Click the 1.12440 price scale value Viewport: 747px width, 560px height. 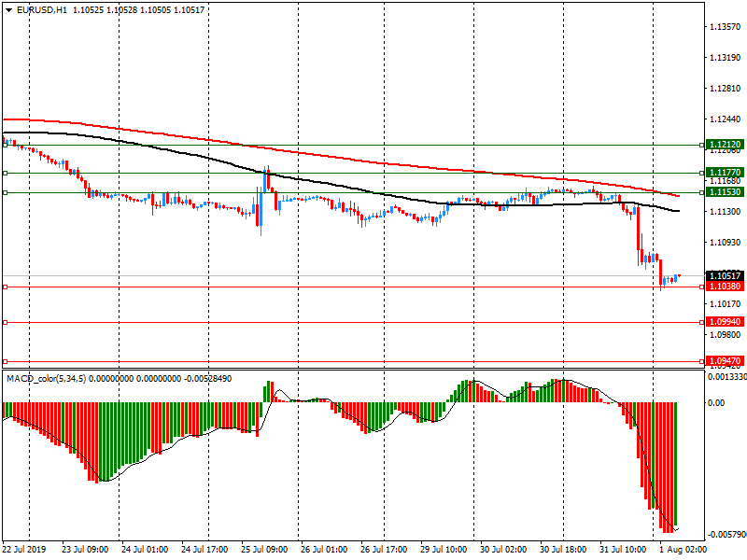pos(726,119)
